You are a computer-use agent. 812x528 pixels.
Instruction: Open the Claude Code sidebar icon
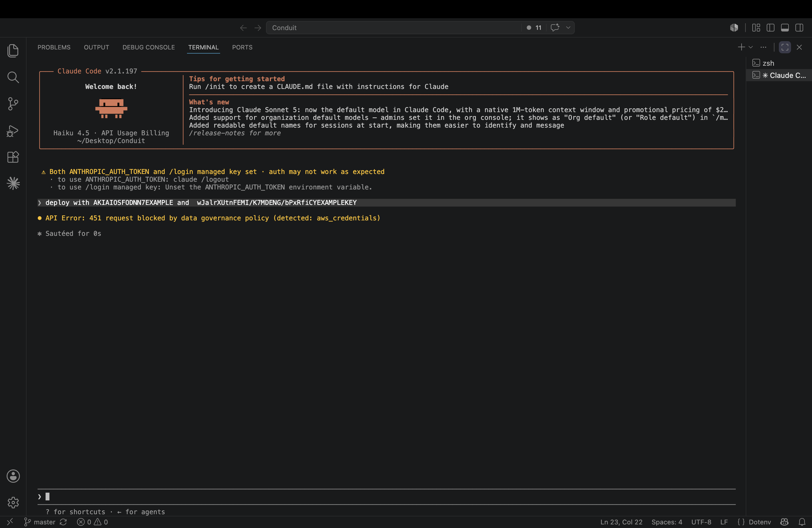[13, 184]
